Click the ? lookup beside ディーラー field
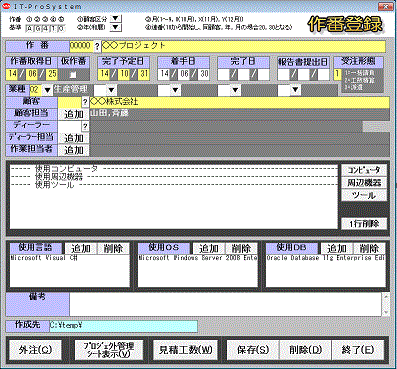The height and width of the screenshot is (369, 397). click(x=85, y=126)
